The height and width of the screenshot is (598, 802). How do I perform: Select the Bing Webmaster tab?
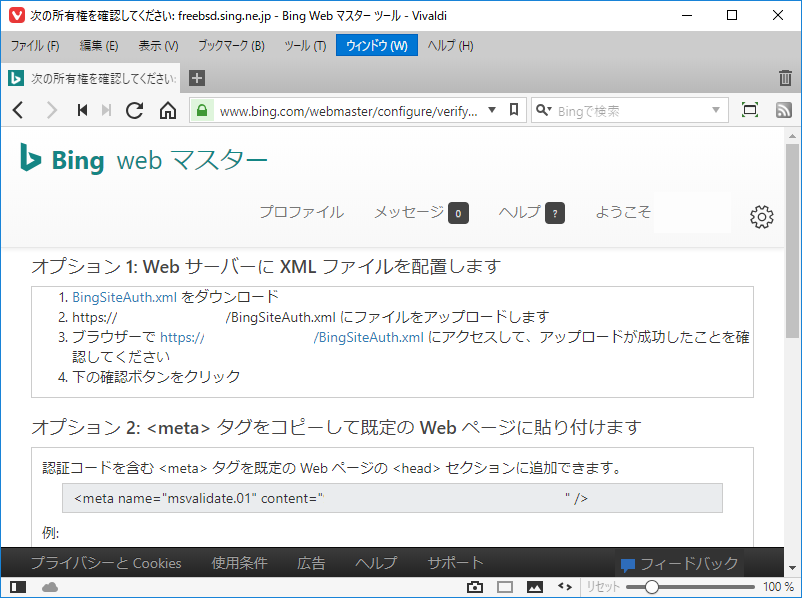tap(91, 78)
